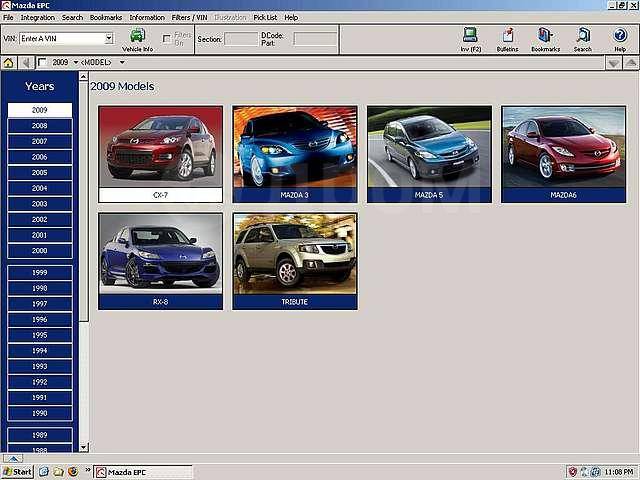
Task: Click the Windows Start button
Action: point(17,471)
